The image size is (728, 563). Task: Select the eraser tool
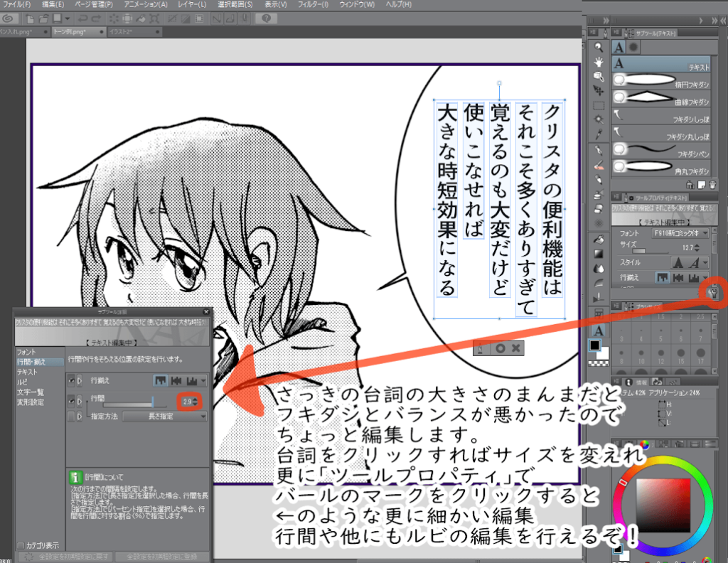coord(599,209)
